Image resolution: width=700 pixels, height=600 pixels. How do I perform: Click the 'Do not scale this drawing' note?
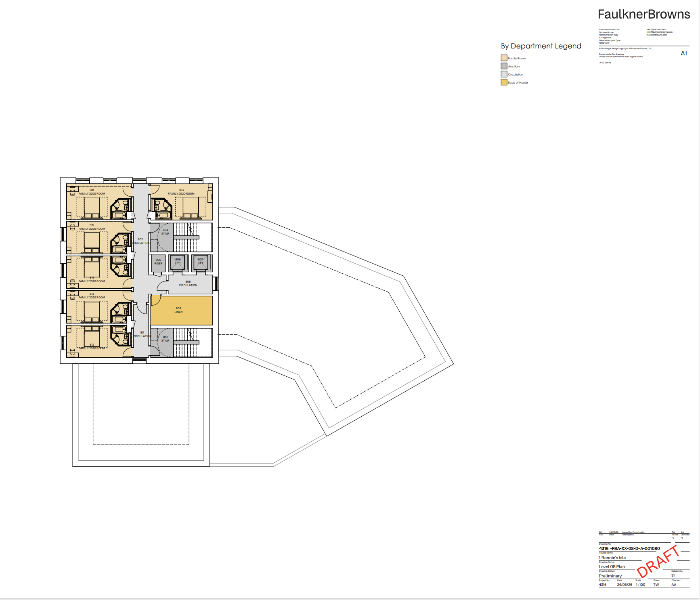[611, 54]
